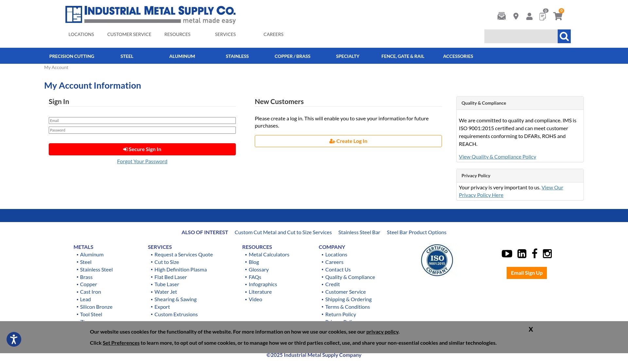Focus the Password input field

tap(142, 130)
